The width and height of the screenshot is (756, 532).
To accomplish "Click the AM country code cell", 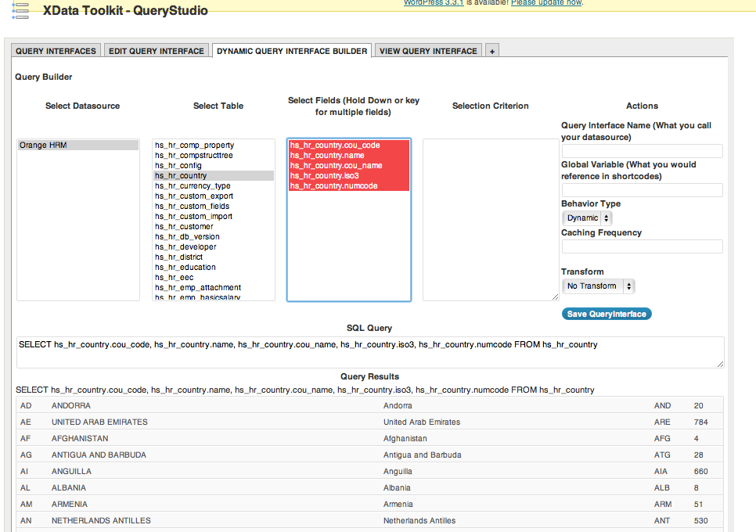I will [26, 504].
